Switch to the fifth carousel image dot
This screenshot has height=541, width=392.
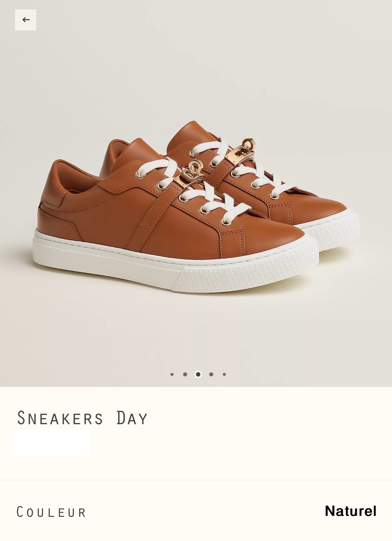[x=224, y=374]
